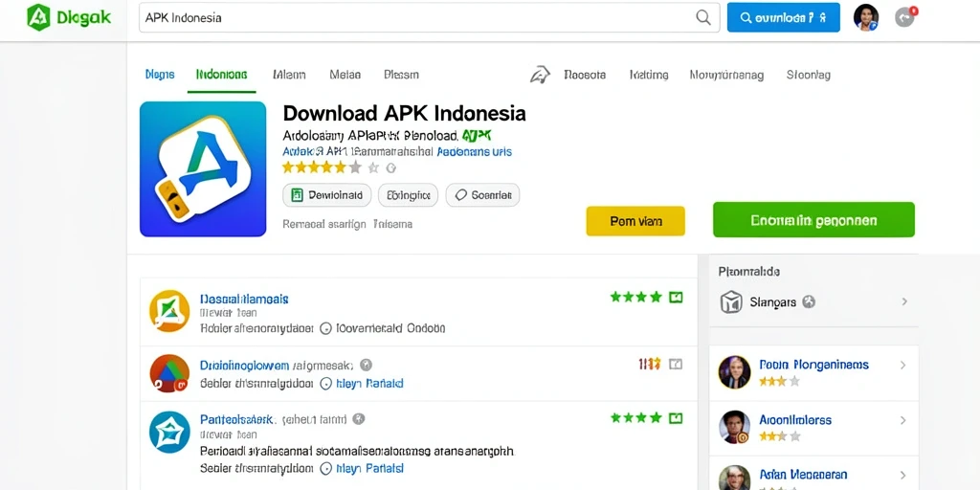Click the Download APK Indonesia title
The image size is (980, 490).
[x=405, y=113]
